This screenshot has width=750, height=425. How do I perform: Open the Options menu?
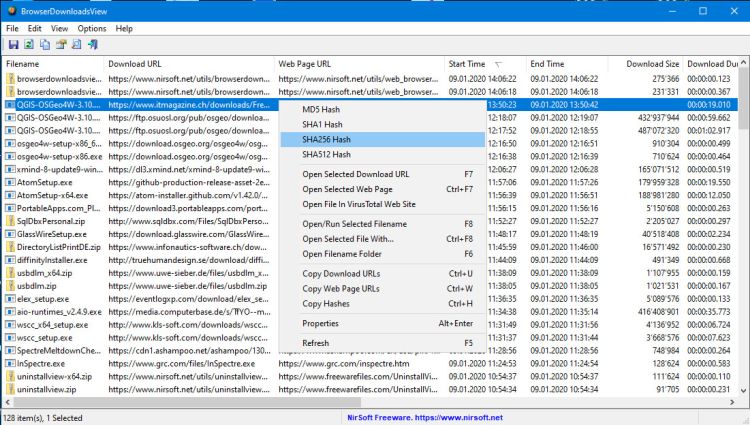click(92, 28)
